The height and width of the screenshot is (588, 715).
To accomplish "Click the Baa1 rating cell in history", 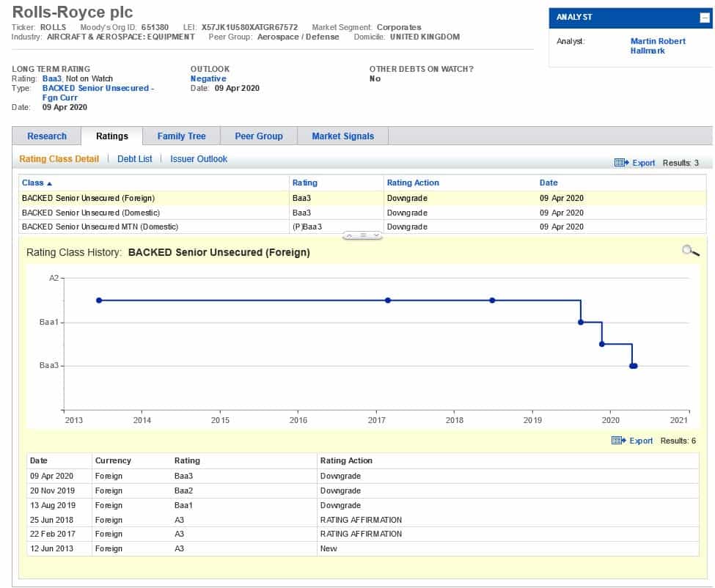I will coord(183,505).
